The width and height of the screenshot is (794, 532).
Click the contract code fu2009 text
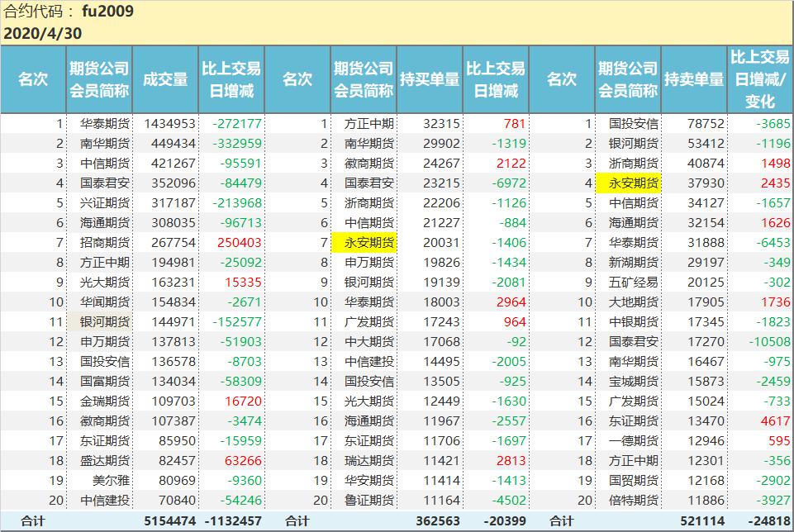(108, 12)
